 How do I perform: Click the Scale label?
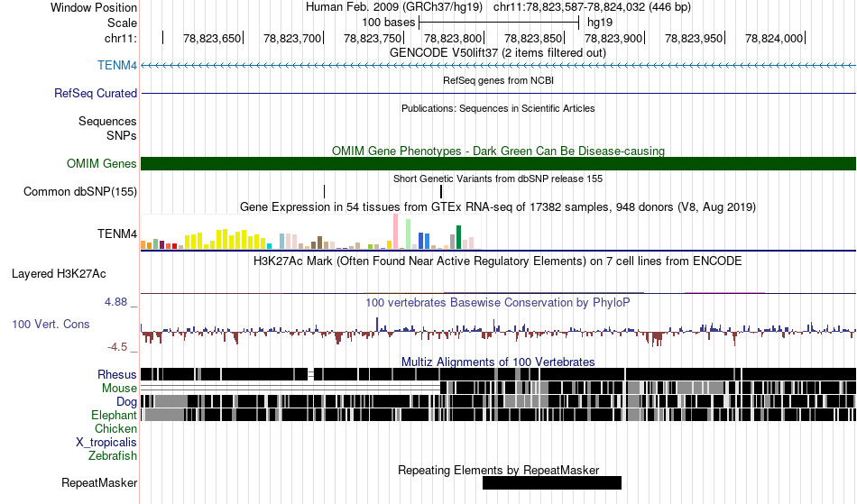click(122, 23)
